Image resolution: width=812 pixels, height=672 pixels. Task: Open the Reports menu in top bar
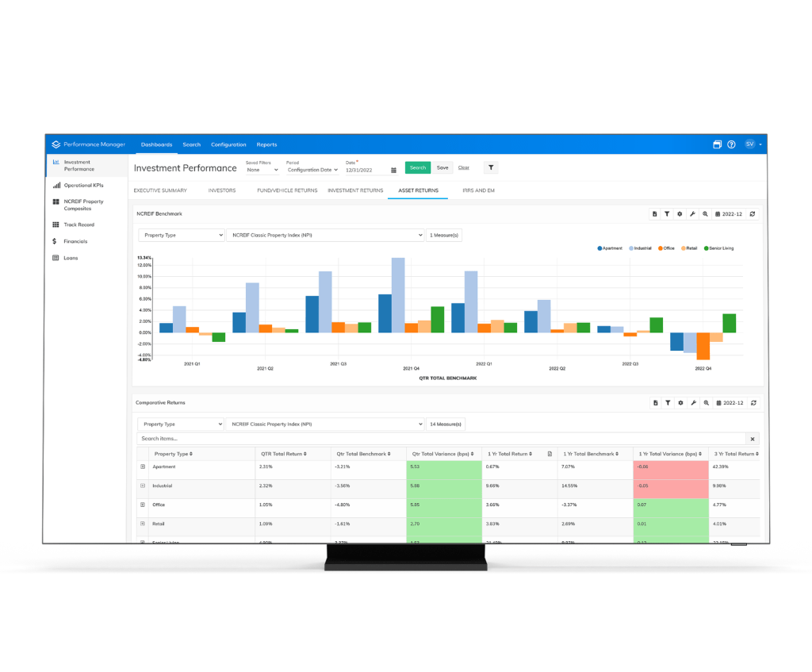[266, 144]
